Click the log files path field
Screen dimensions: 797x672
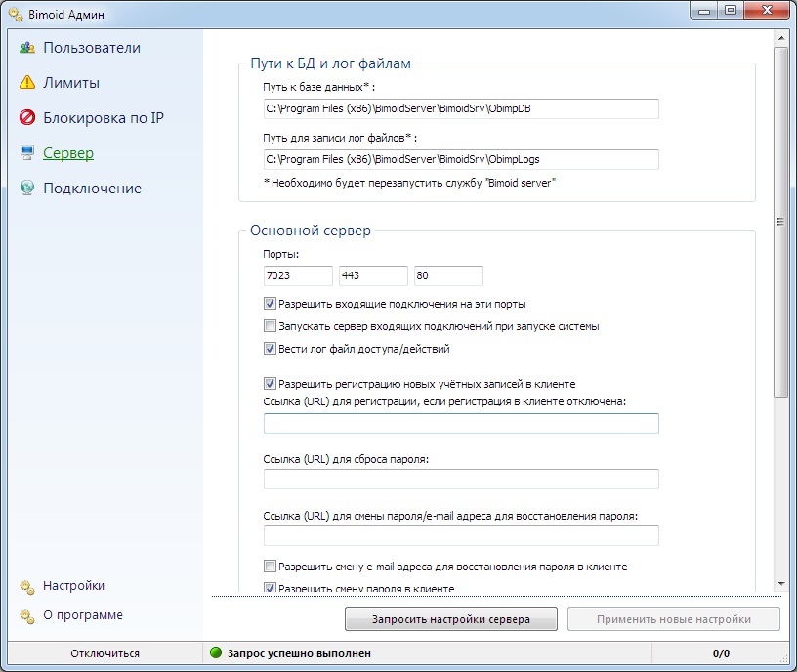(461, 159)
